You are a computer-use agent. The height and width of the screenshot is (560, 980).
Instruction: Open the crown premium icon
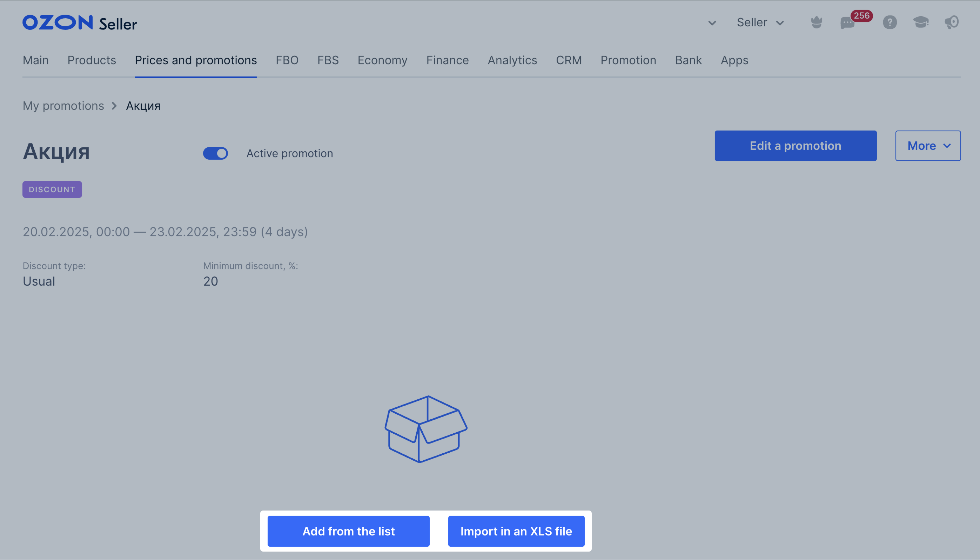pyautogui.click(x=816, y=22)
